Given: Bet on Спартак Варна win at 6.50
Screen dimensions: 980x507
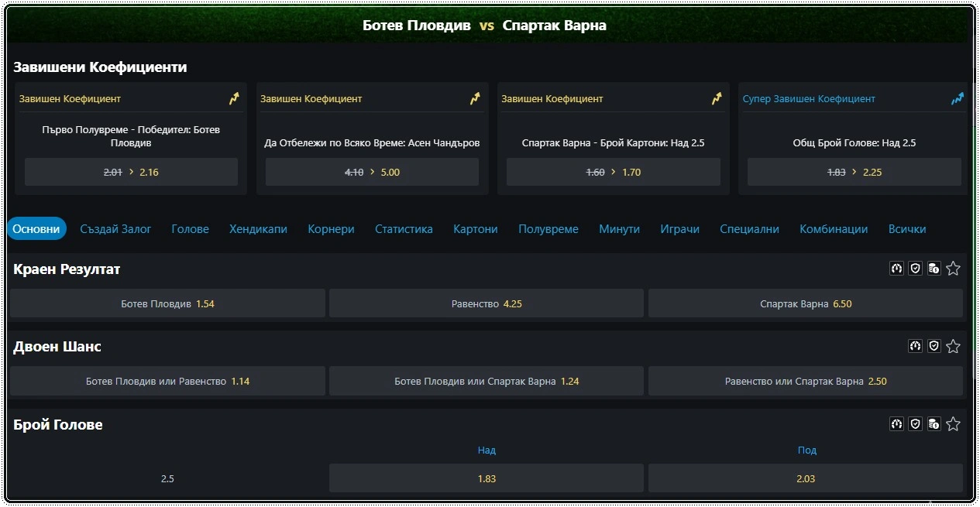Looking at the screenshot, I should 806,303.
